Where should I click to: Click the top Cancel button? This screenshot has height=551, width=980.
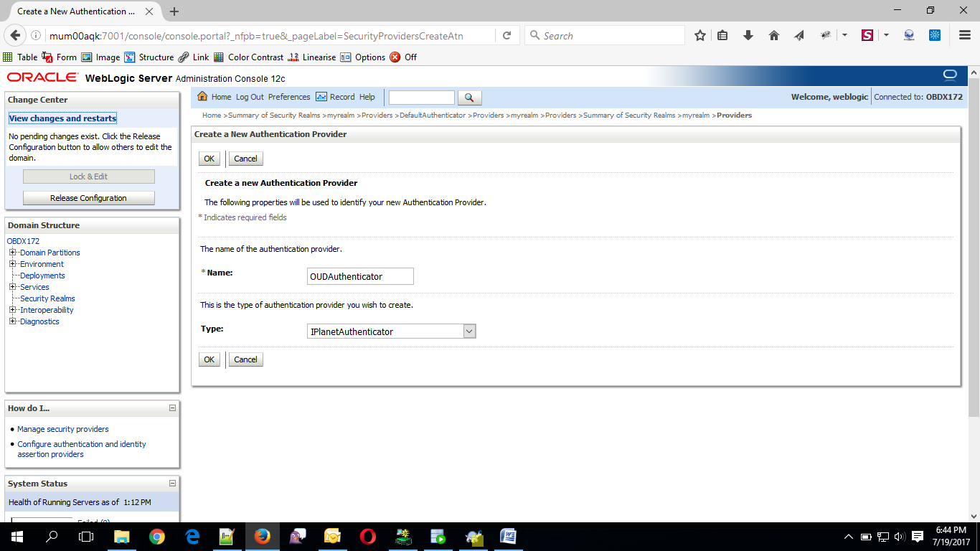(x=245, y=159)
